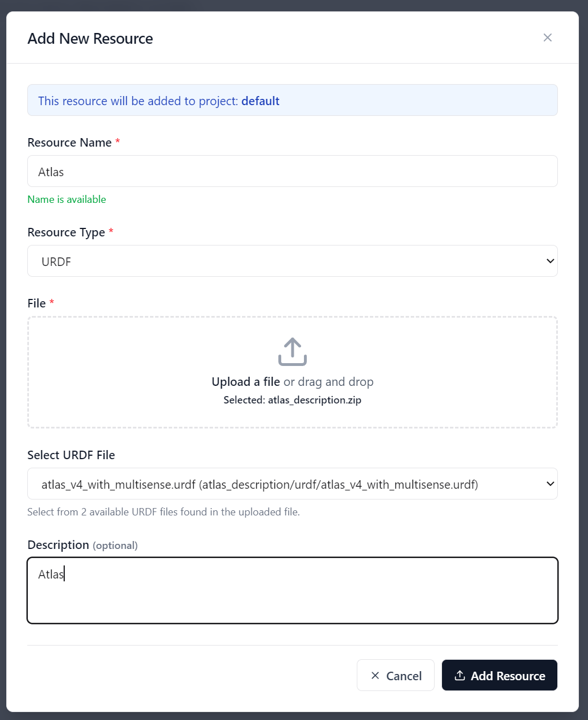
Task: Click the X close icon of the dialog
Action: pyautogui.click(x=547, y=38)
